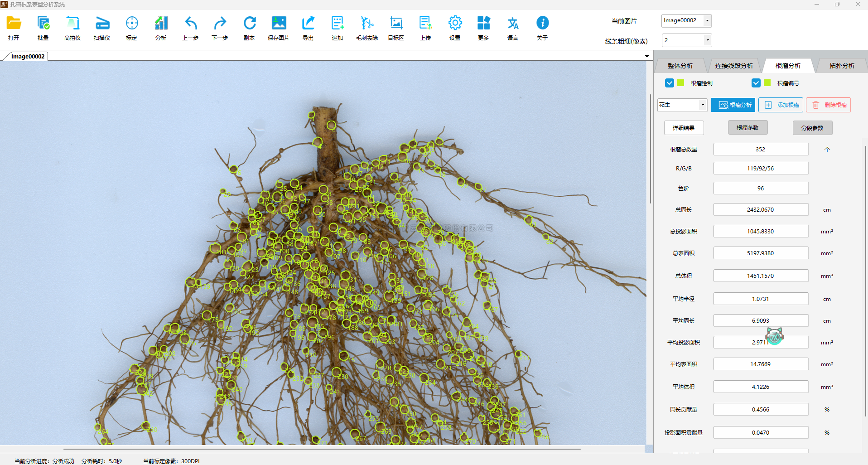Screen dimensions: 868x465
Task: Uncheck the 根瘤绘制 checkbox
Action: point(669,83)
